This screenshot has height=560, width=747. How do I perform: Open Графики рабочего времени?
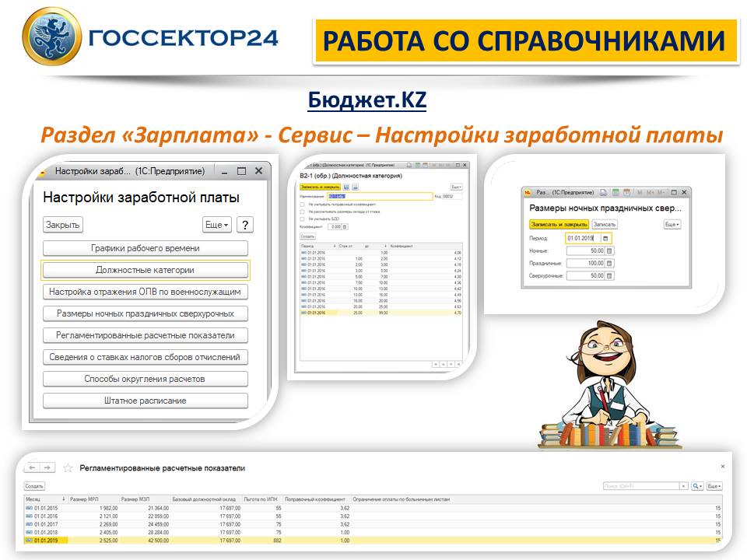coord(146,248)
